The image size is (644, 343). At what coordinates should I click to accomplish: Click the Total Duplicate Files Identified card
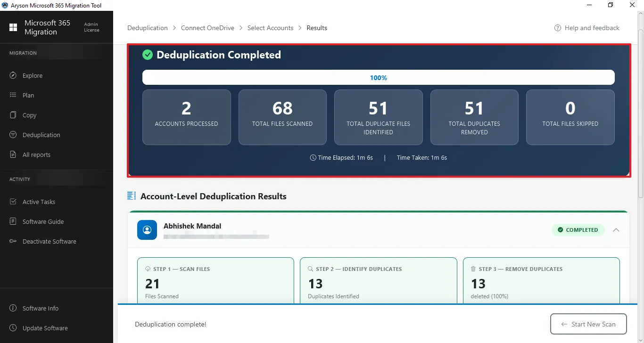[379, 117]
